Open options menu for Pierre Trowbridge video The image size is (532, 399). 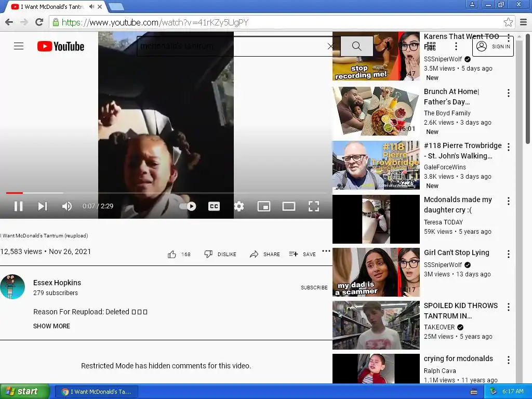coord(508,147)
